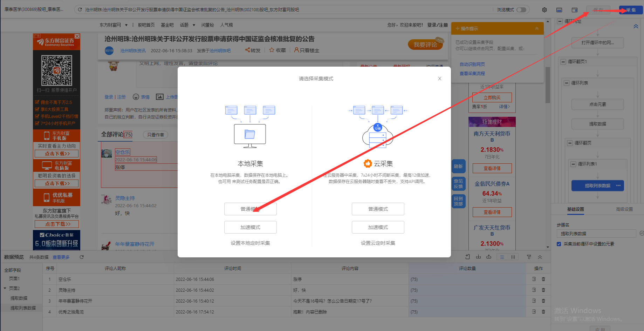The width and height of the screenshot is (644, 331).
Task: Collapse the 循环列表 flow node
Action: 567,83
